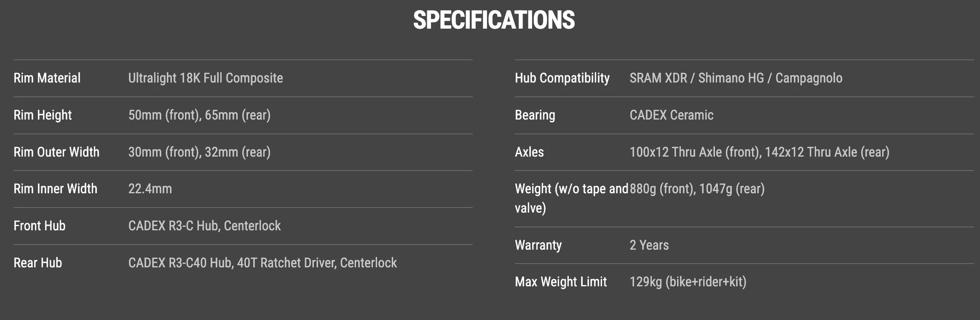Click the 50mm (front), 65mm (rear) value
Image resolution: width=980 pixels, height=320 pixels.
coord(199,115)
